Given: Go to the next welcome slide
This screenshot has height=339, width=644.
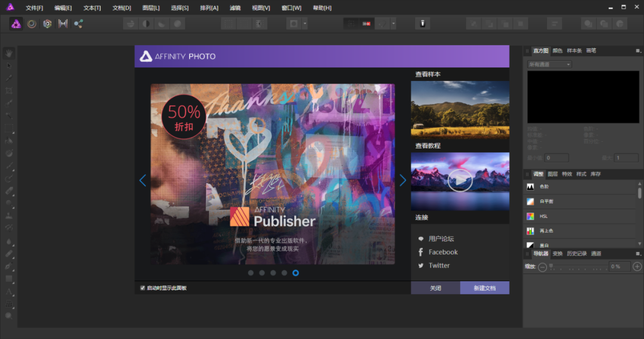Looking at the screenshot, I should tap(402, 180).
